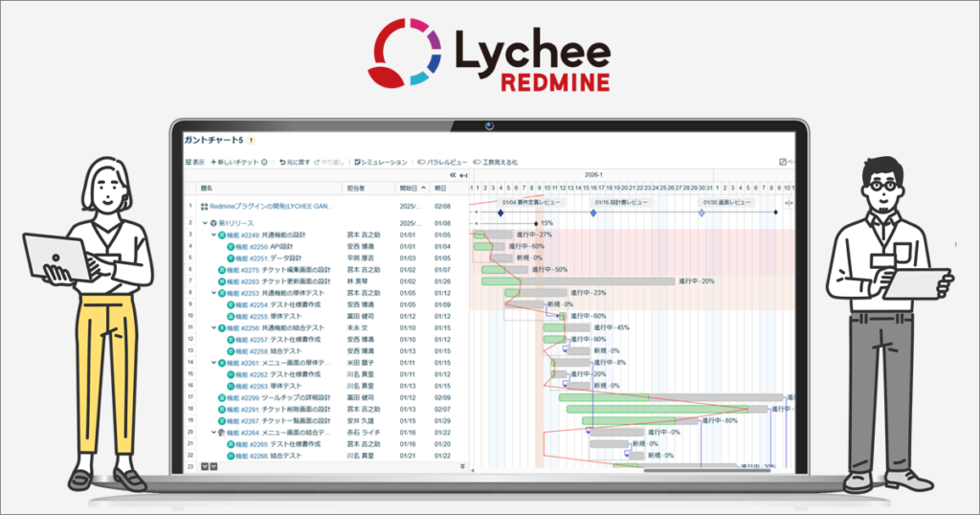980x515 pixels.
Task: Click due date 02/09 in row 17
Action: 442,397
